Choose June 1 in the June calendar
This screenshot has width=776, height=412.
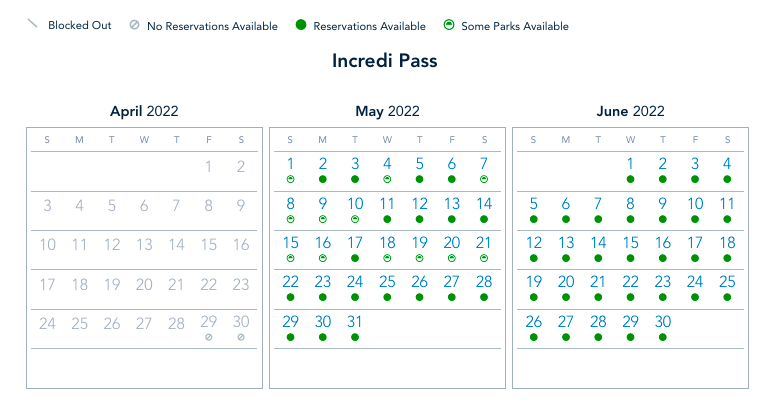point(630,164)
